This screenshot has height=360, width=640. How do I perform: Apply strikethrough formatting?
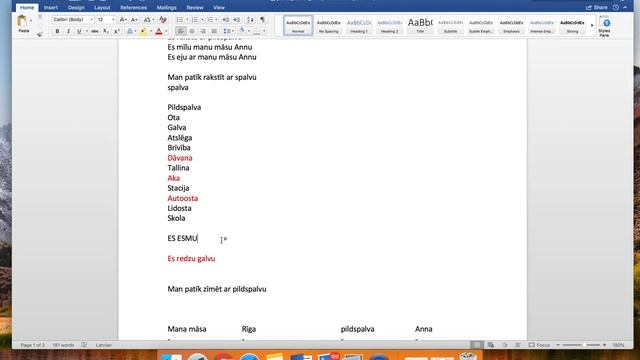tap(95, 31)
